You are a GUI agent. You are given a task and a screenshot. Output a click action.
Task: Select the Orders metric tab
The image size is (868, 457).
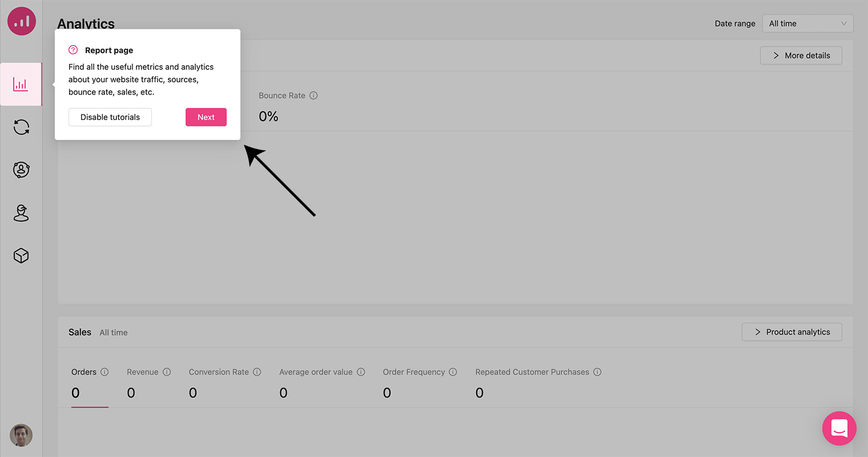[90, 383]
